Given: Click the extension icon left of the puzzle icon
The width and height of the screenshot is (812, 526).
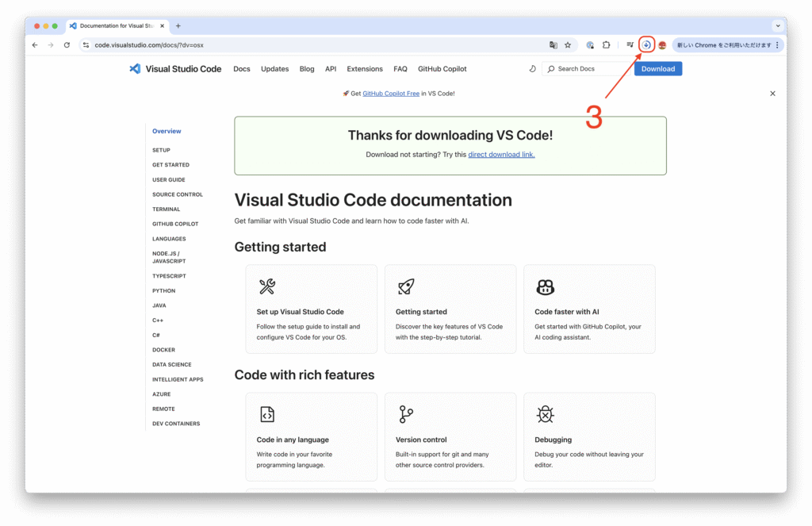Looking at the screenshot, I should pos(590,45).
